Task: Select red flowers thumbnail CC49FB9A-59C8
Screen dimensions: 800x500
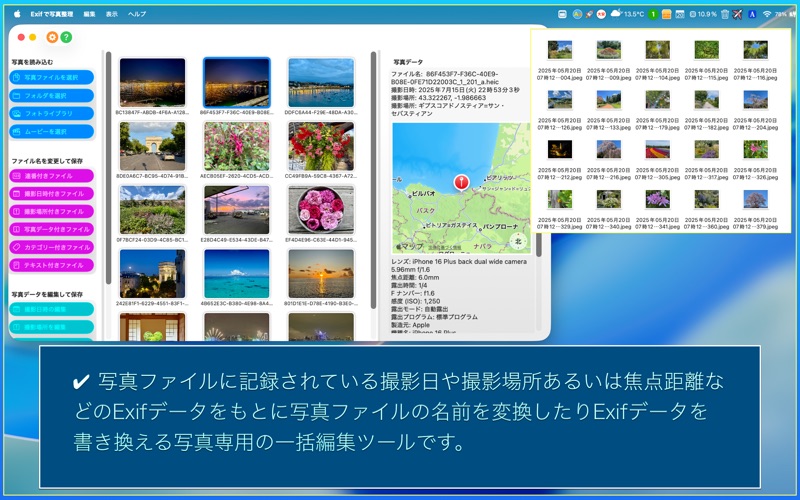Action: point(321,146)
